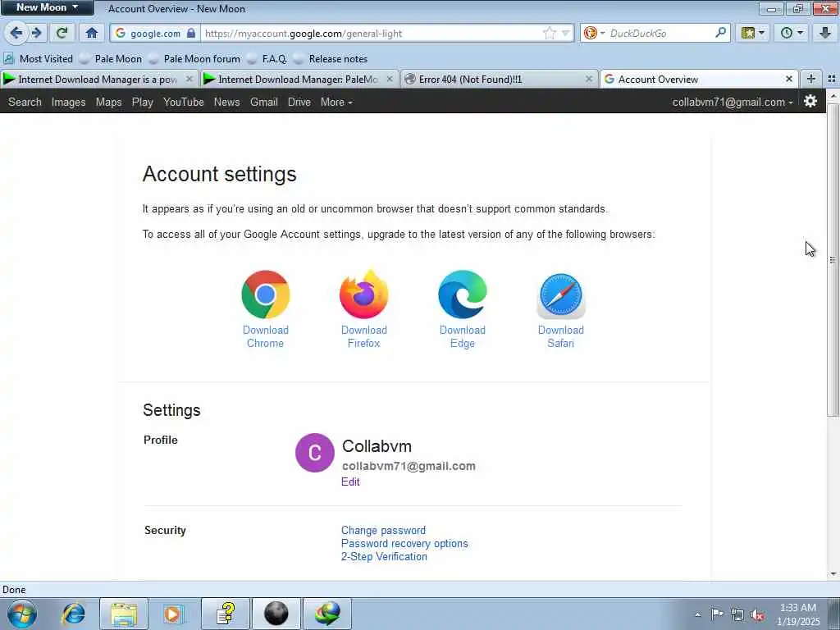Open the New Moon application menu

(x=47, y=7)
